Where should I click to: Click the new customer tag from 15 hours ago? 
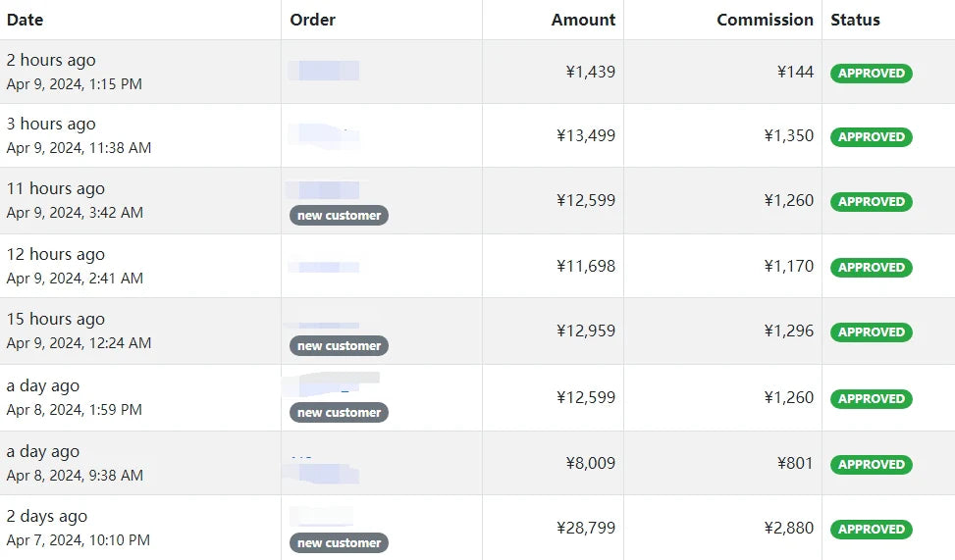[x=339, y=346]
